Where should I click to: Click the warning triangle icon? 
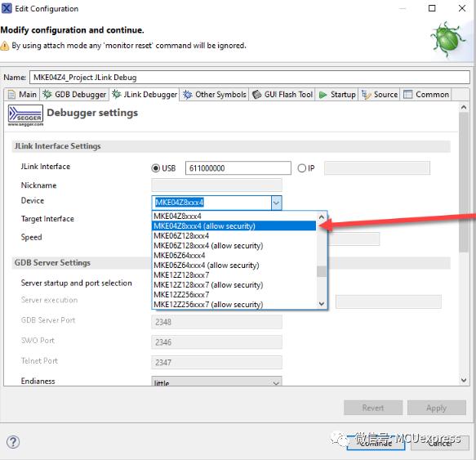[x=5, y=46]
